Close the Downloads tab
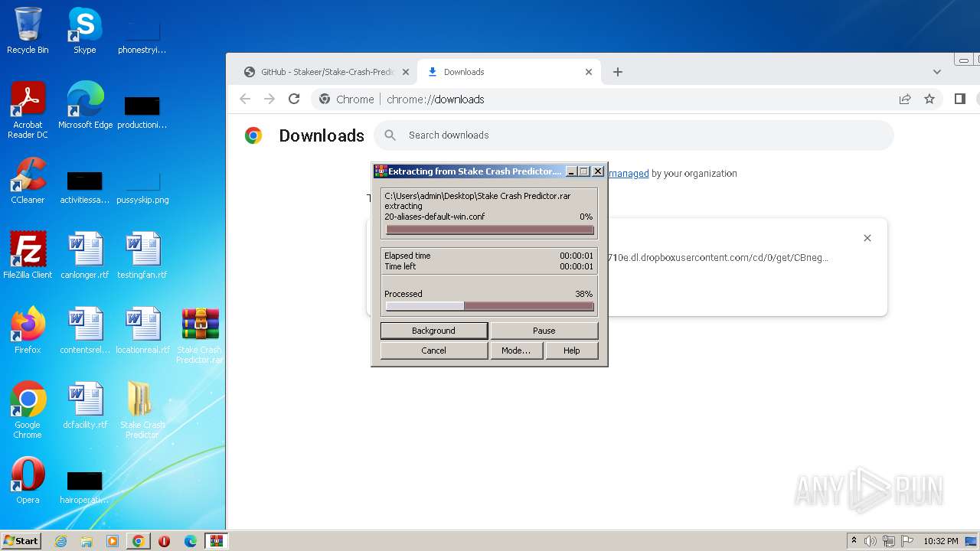980x551 pixels. [x=589, y=72]
